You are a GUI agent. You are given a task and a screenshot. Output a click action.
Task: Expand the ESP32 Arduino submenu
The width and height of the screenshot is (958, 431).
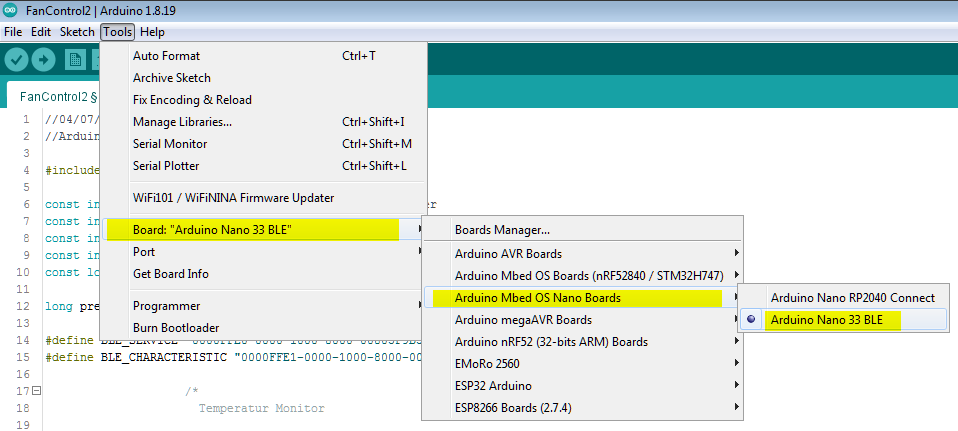582,385
